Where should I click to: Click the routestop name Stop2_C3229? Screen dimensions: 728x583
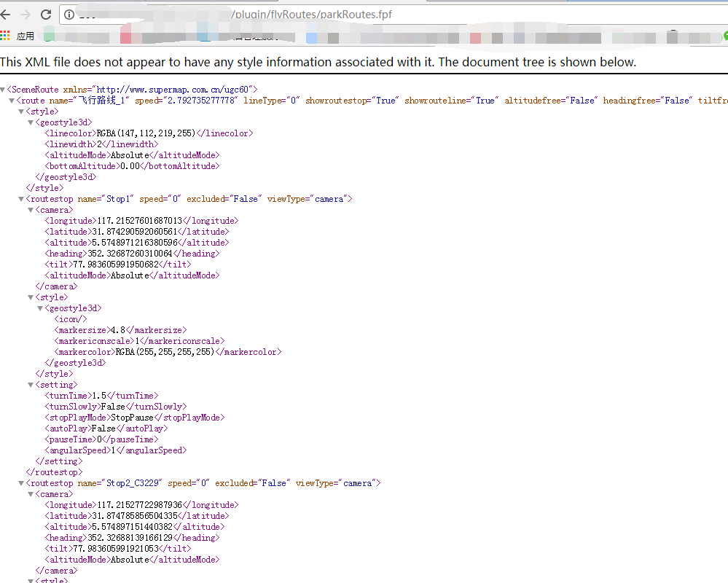133,483
